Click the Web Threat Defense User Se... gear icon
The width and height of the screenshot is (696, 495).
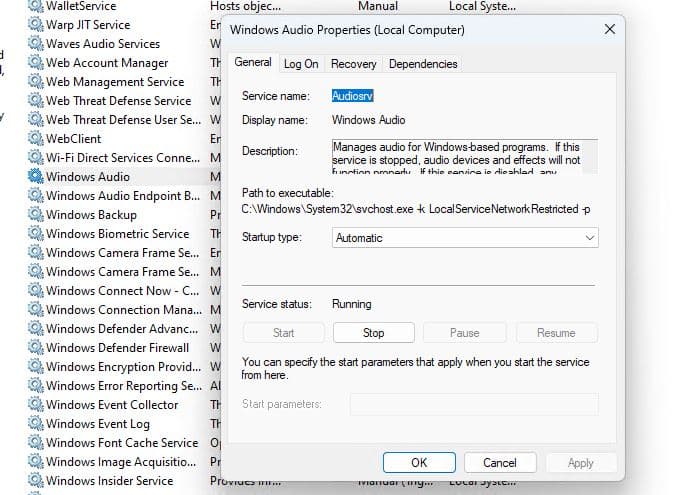[36, 119]
